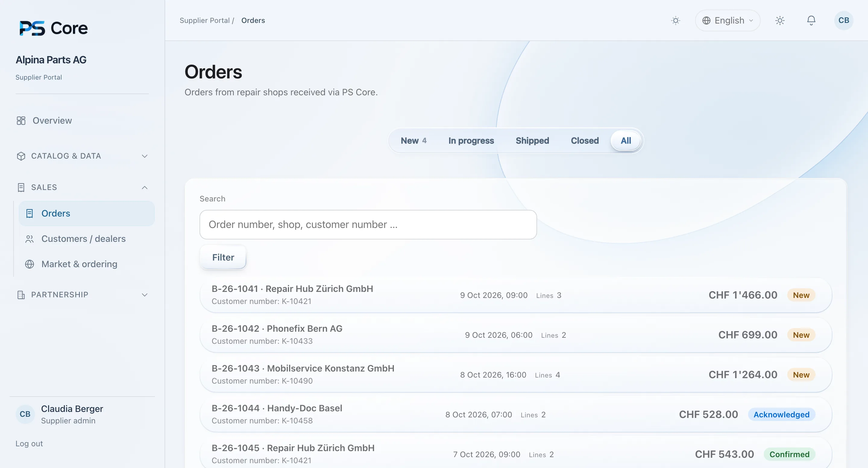Expand the Catalog & Data section chevron
Image resolution: width=868 pixels, height=468 pixels.
click(x=145, y=156)
